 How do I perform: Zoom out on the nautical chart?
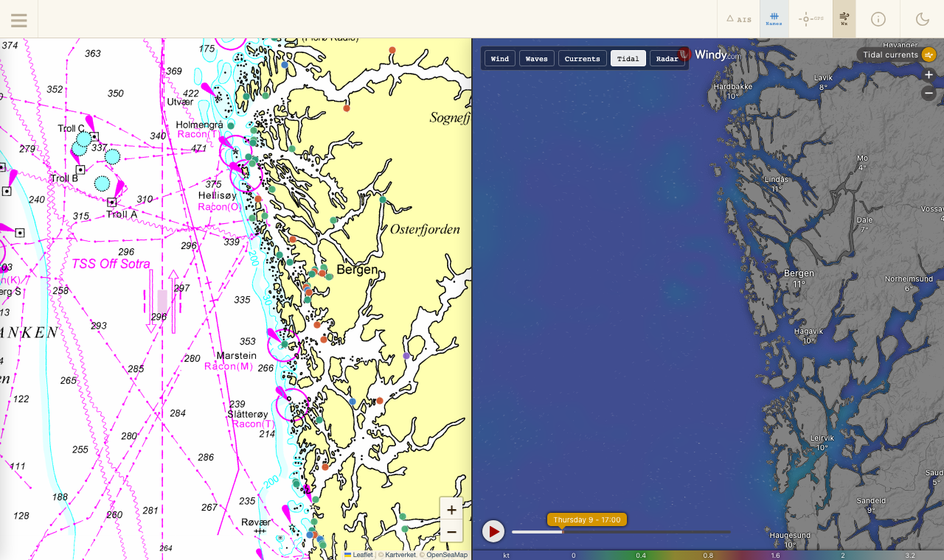(x=451, y=532)
